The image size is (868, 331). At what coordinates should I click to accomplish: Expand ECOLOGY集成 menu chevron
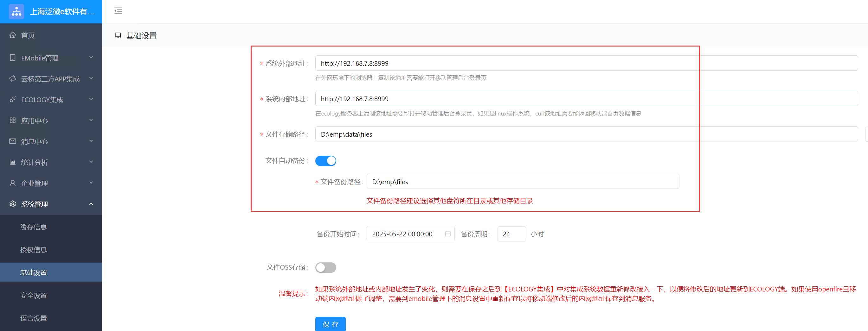[91, 99]
